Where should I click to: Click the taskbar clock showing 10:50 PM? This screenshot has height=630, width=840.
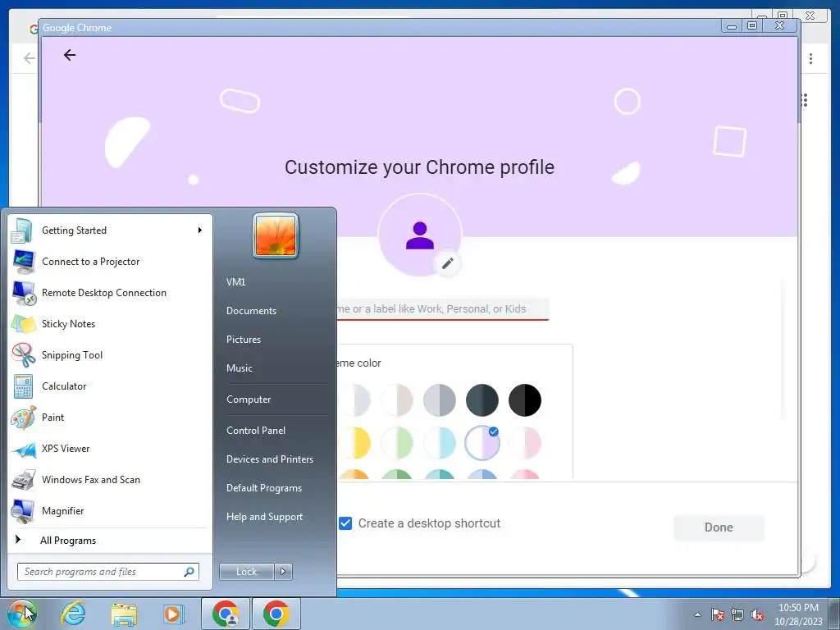798,614
